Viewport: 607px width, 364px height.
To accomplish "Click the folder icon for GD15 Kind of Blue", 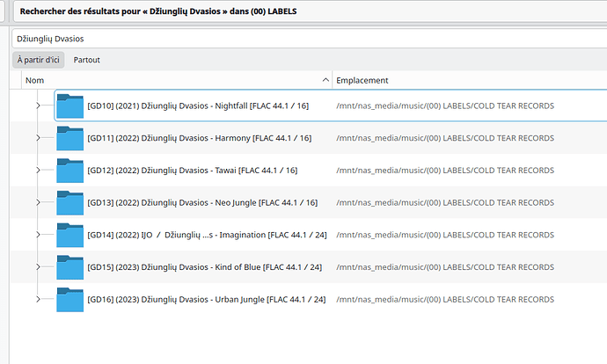I will pos(69,267).
